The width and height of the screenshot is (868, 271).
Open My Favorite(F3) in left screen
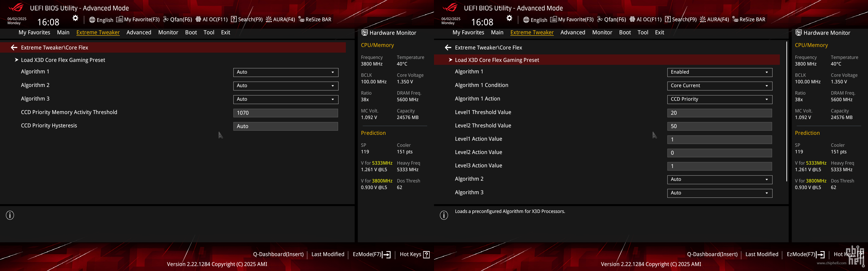pyautogui.click(x=138, y=19)
